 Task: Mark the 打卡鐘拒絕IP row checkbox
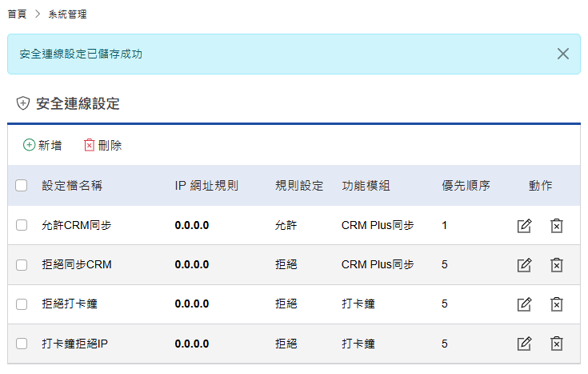(x=22, y=344)
